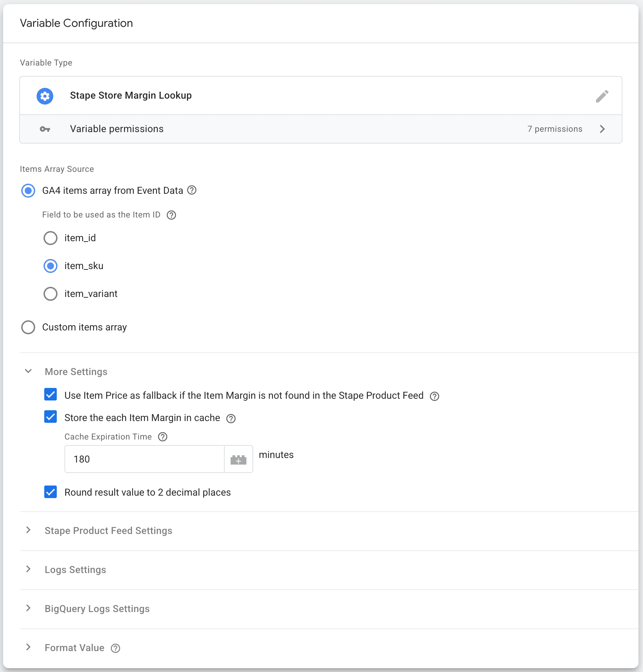Viewport: 643px width, 672px height.
Task: Open help for Item Price fallback option
Action: [x=434, y=396]
